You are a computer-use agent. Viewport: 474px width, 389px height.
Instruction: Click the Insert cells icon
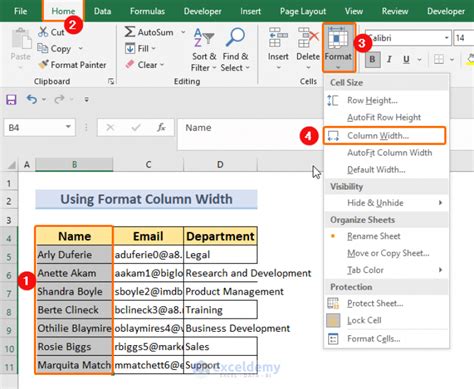click(x=278, y=37)
